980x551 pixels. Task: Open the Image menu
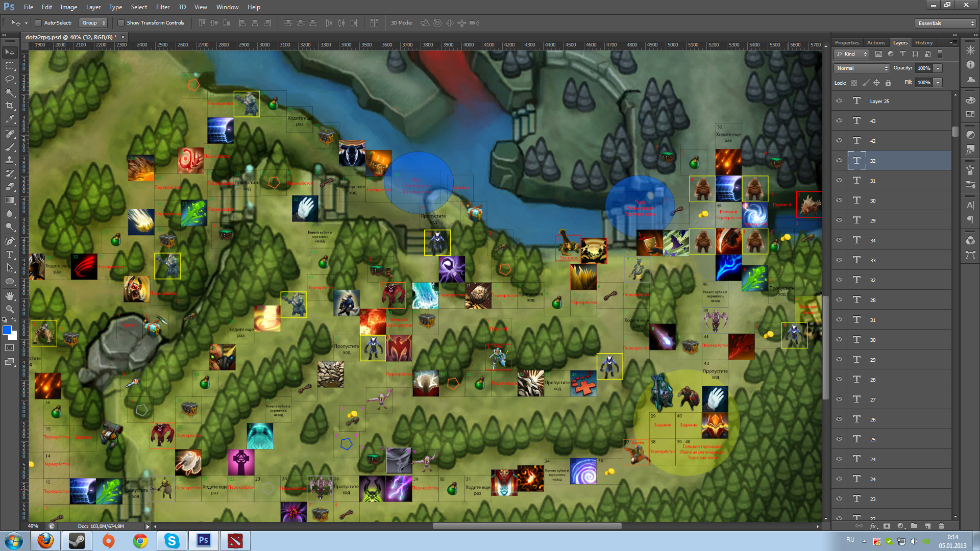click(x=69, y=7)
